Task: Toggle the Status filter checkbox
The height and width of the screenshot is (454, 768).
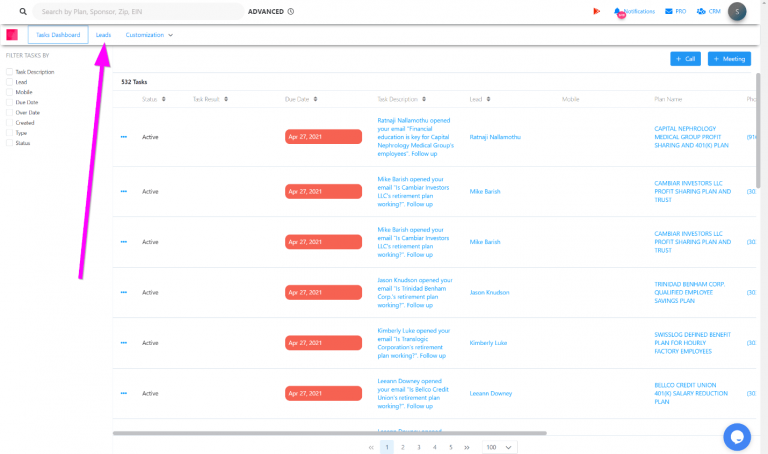Action: (10, 143)
